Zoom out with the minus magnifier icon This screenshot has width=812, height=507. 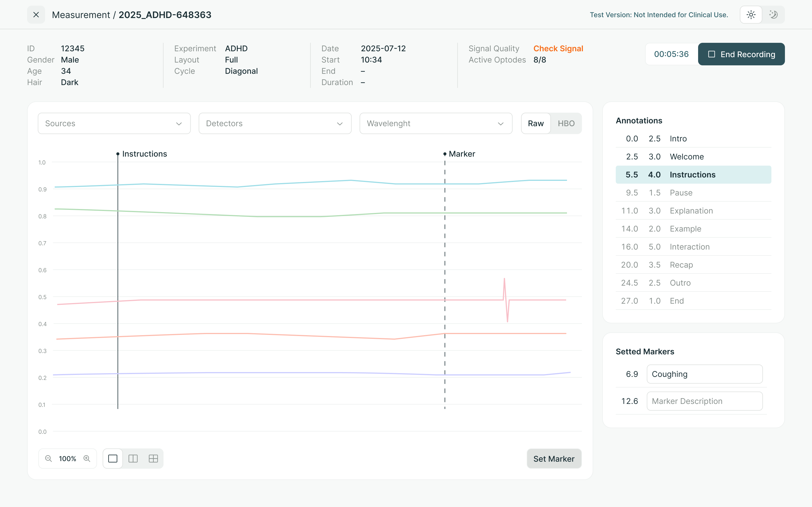[48, 458]
